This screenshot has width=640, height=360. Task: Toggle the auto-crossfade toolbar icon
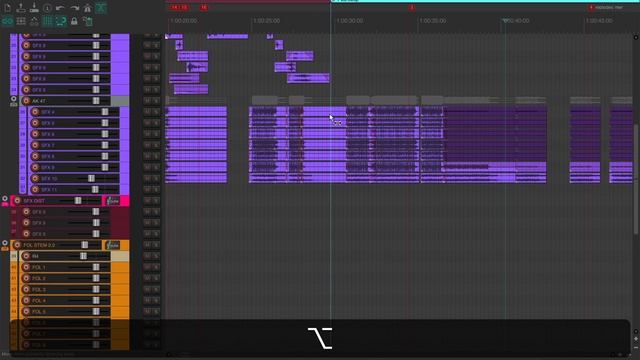(101, 8)
